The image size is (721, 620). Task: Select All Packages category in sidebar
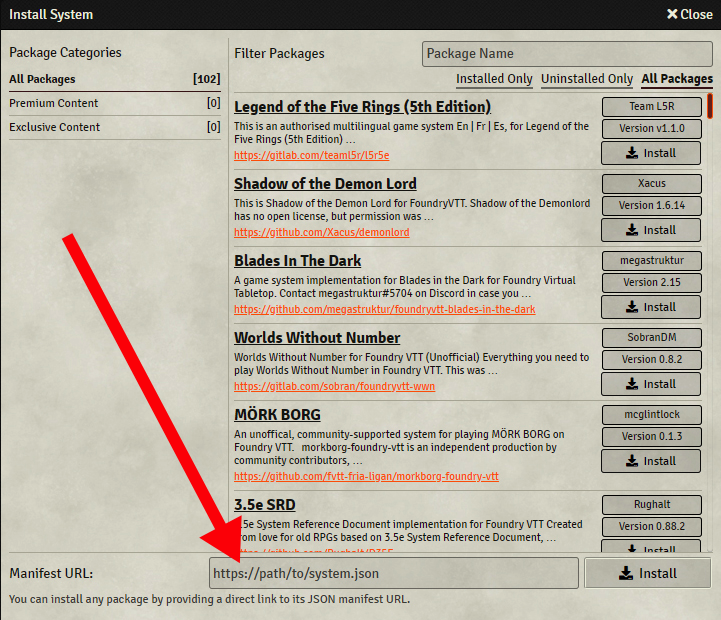click(x=114, y=79)
